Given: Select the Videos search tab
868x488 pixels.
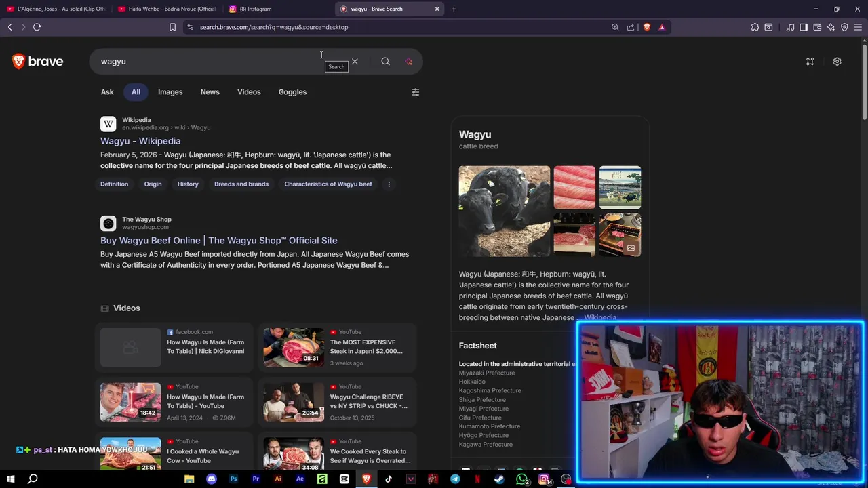Looking at the screenshot, I should click(249, 92).
